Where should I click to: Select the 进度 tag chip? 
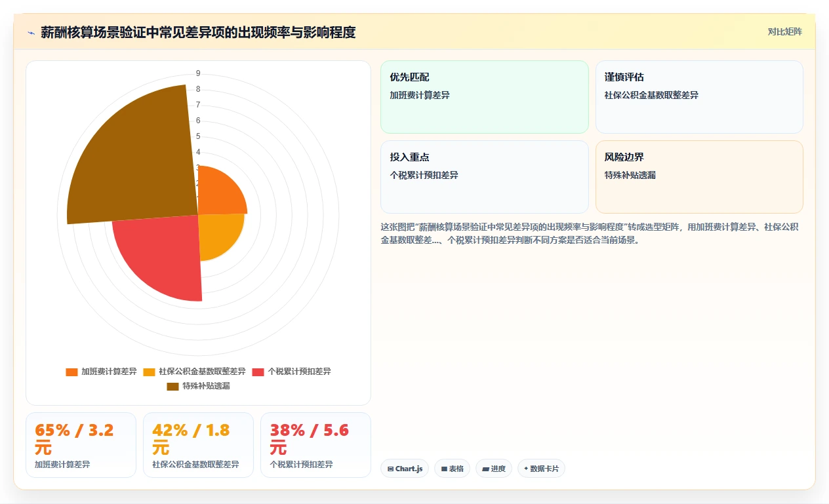tap(494, 469)
